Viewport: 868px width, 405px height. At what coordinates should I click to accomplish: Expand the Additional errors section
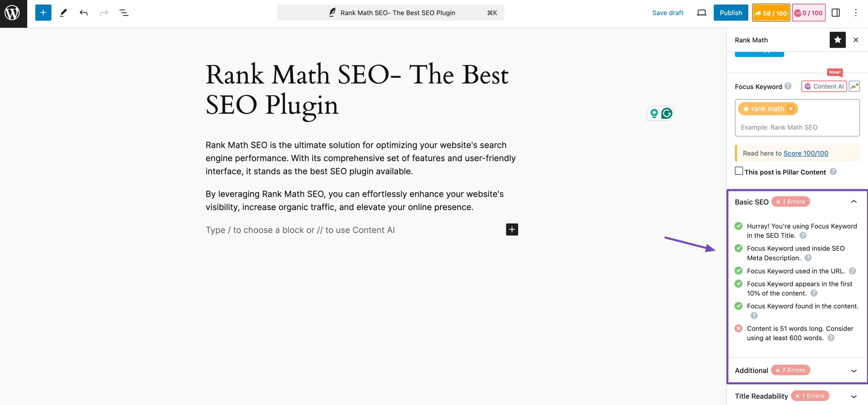854,370
